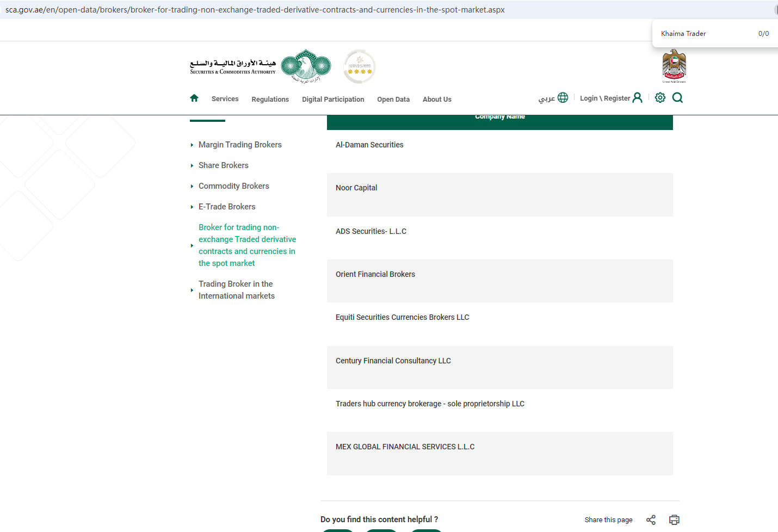Click the Share this page label
778x532 pixels.
coord(608,520)
